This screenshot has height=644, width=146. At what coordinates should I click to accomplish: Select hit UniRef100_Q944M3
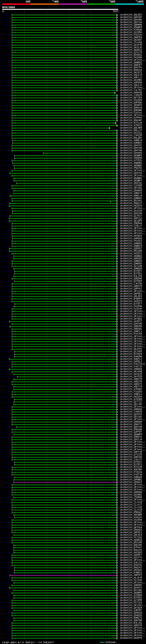[x=131, y=153]
